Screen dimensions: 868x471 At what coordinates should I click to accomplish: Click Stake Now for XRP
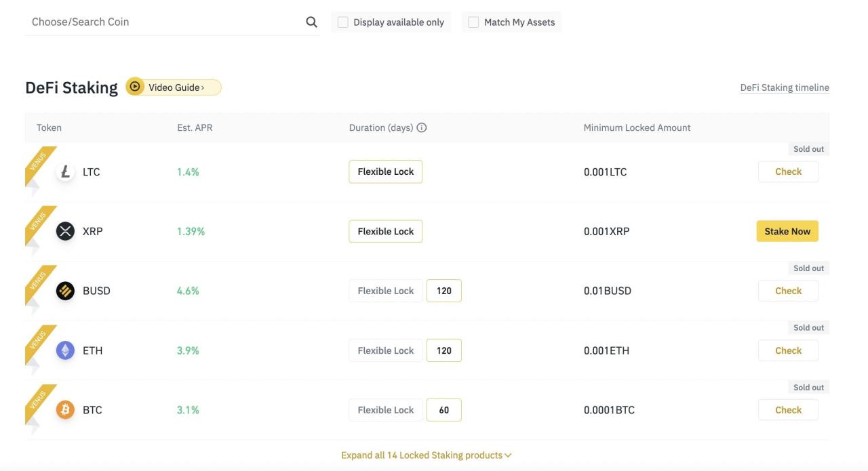pos(787,230)
